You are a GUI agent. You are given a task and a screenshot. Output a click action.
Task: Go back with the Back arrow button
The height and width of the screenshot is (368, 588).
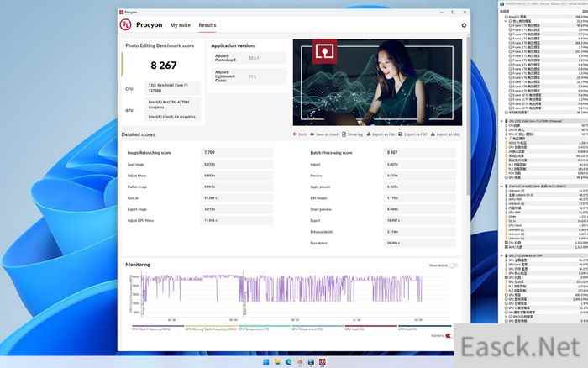pos(300,134)
